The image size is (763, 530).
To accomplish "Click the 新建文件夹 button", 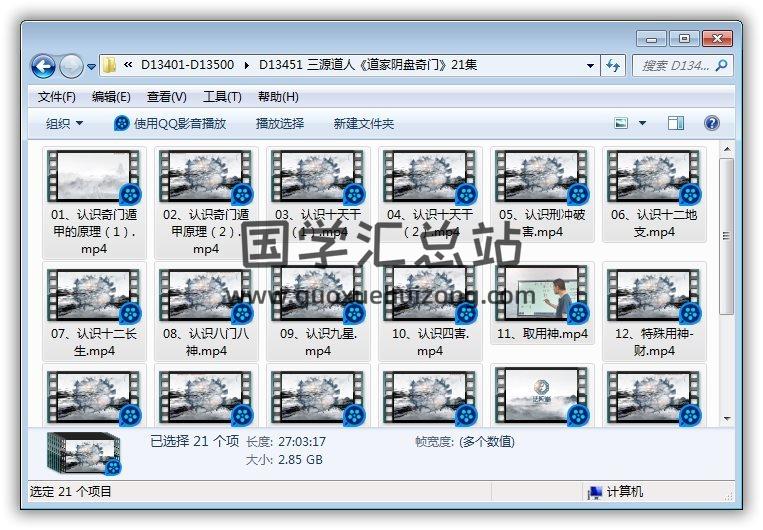I will click(x=364, y=124).
